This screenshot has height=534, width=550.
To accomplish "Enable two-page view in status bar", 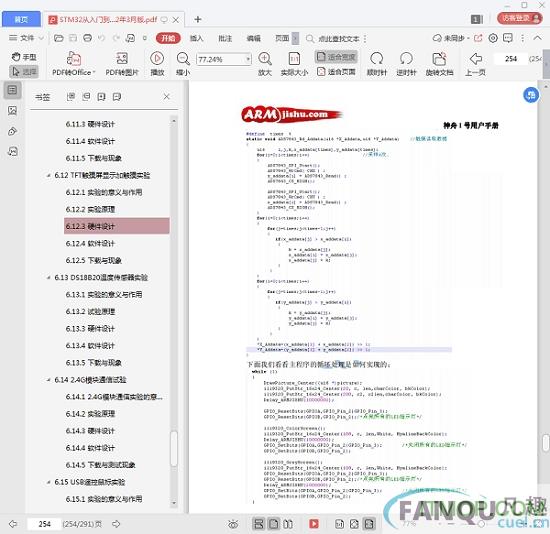I will (288, 524).
